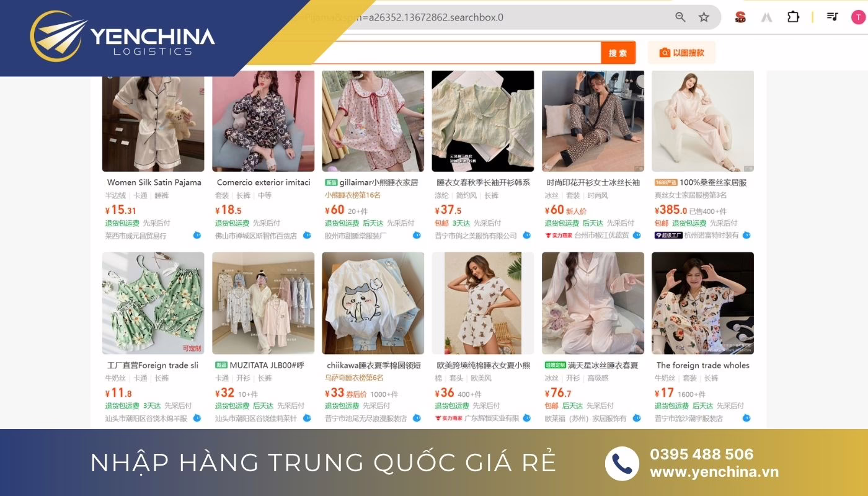Open the browser extensions puzzle icon

click(x=794, y=17)
